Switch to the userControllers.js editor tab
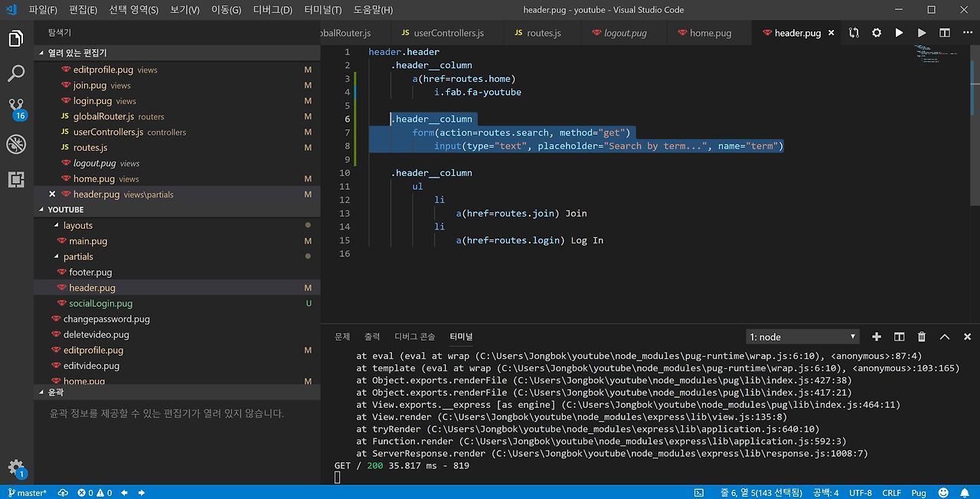 pos(448,33)
